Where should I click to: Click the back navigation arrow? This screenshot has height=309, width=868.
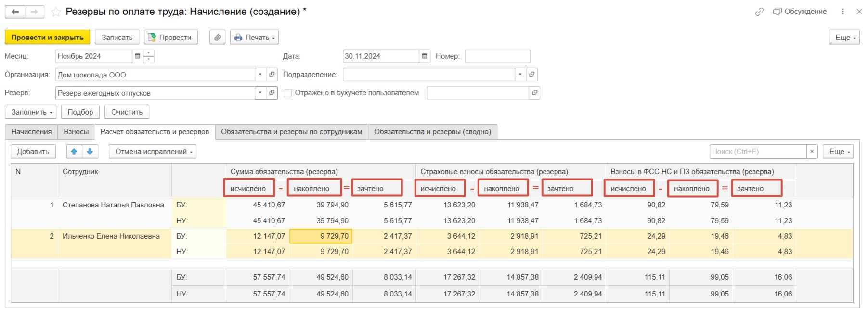coord(15,12)
